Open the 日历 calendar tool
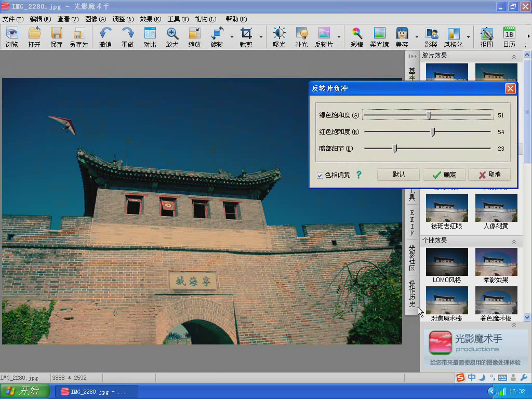This screenshot has width=532, height=399. 509,37
